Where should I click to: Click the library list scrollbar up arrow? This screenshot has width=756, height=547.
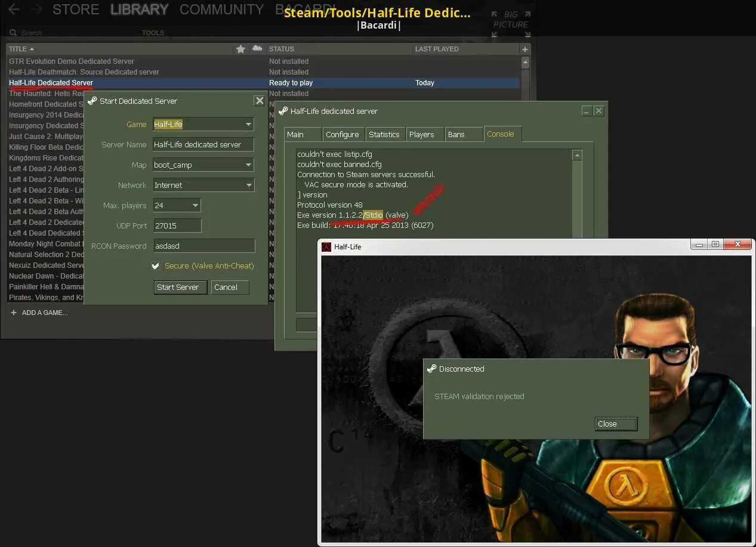tap(525, 61)
